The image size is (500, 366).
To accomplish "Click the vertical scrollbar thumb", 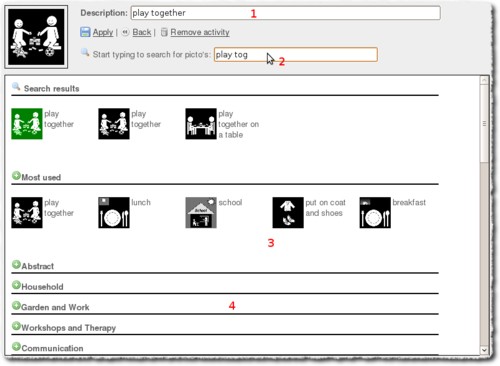I will [484, 124].
